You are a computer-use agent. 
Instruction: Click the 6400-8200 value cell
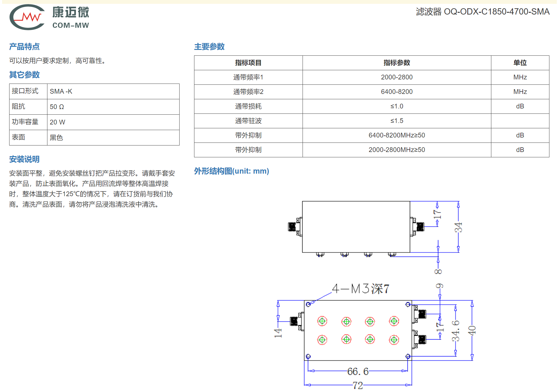(397, 92)
